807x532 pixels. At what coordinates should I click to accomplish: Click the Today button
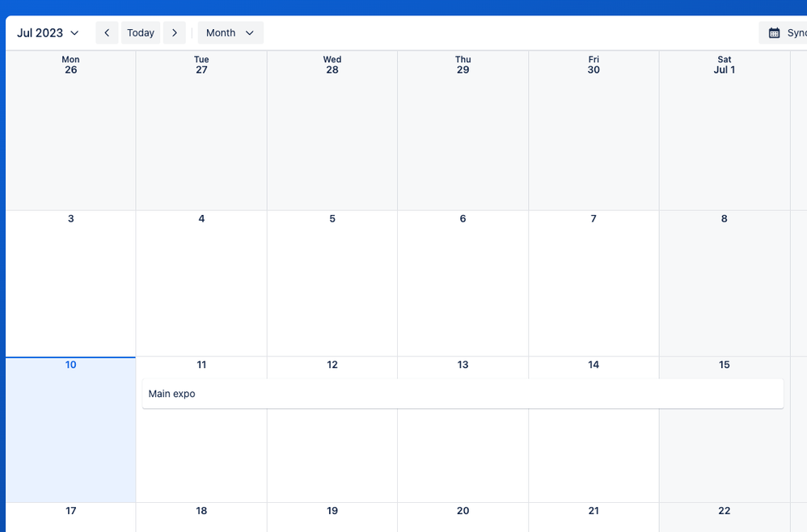click(140, 32)
